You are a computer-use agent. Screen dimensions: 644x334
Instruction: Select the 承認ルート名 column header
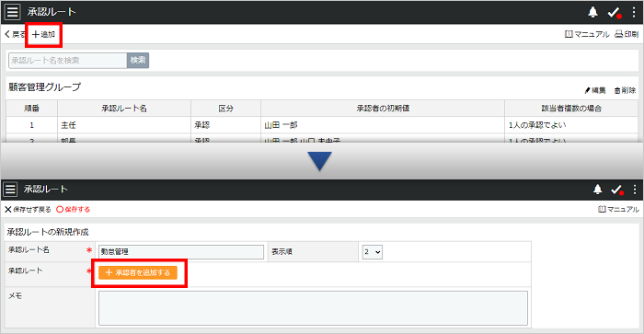pos(124,109)
